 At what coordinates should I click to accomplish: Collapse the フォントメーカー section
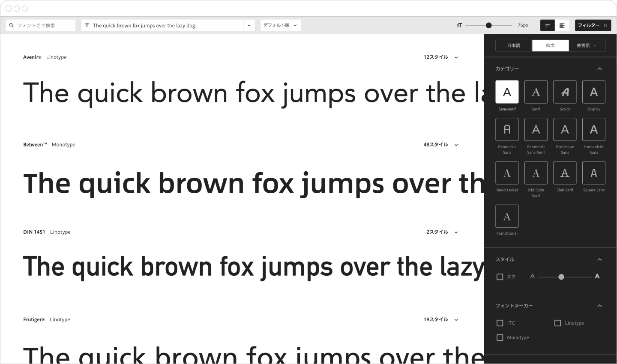599,305
